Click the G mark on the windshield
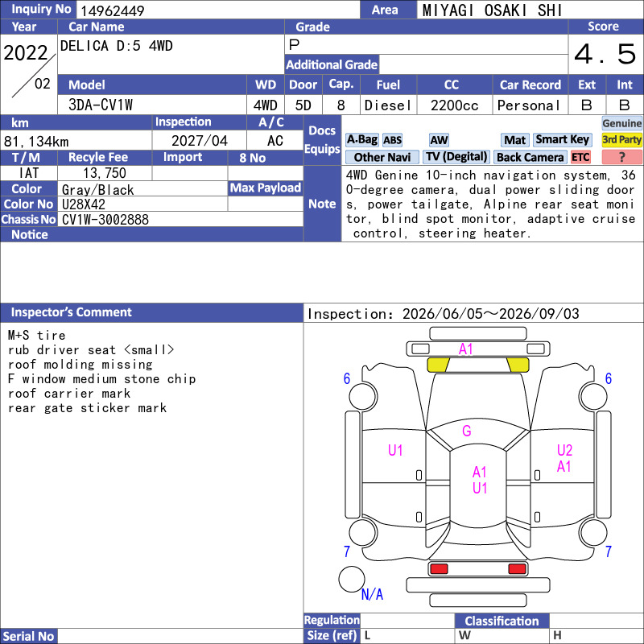This screenshot has width=644, height=644. [467, 431]
